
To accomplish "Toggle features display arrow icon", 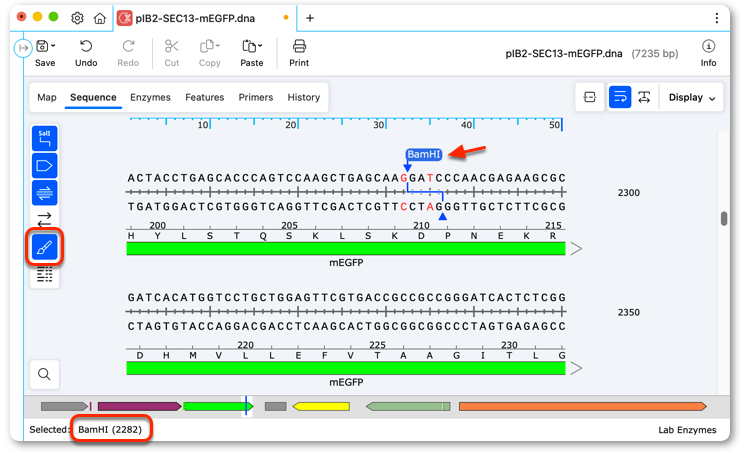I will [44, 166].
